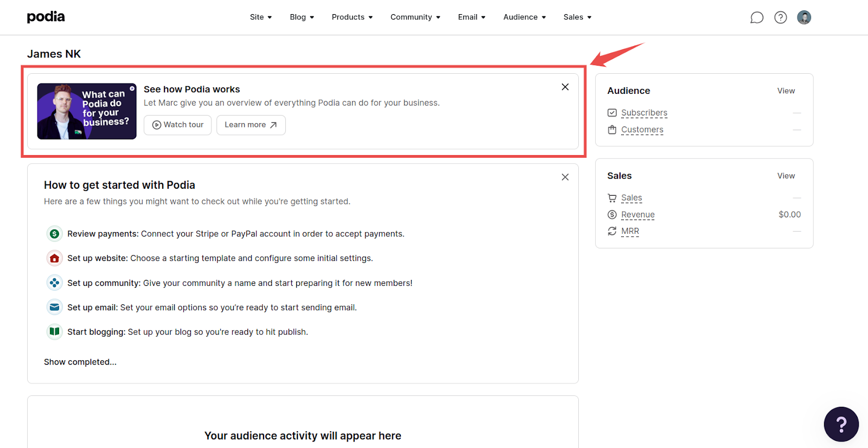The image size is (868, 448).
Task: Expand the Email dropdown menu
Action: 471,17
